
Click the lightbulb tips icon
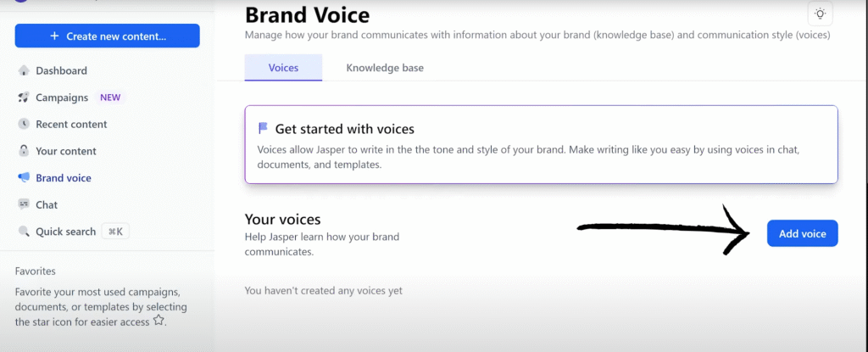(821, 14)
